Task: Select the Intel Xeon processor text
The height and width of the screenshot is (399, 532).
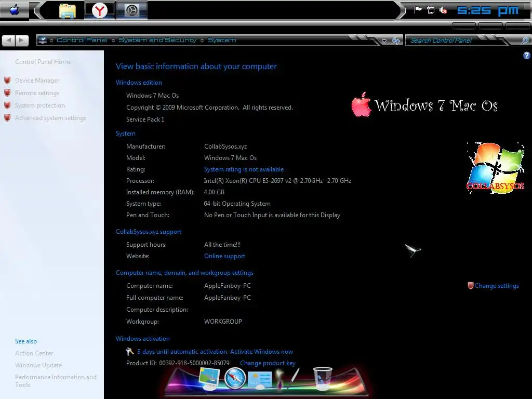Action: click(277, 181)
